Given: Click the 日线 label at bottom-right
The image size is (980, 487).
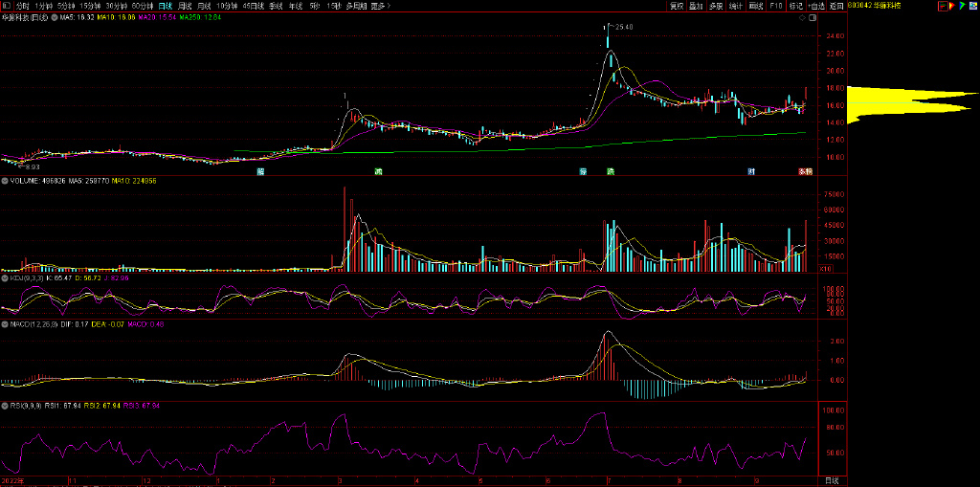Looking at the screenshot, I should pos(832,479).
